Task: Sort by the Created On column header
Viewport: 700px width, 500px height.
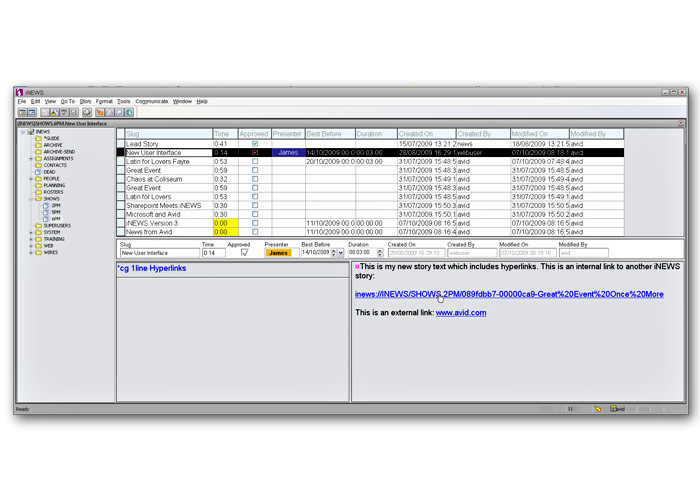Action: coord(426,134)
